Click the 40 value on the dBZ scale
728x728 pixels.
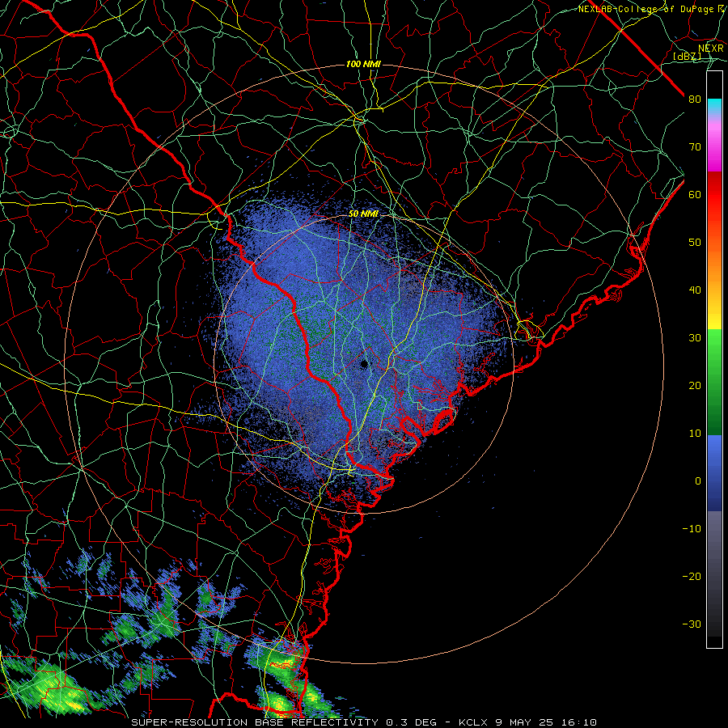tap(695, 290)
